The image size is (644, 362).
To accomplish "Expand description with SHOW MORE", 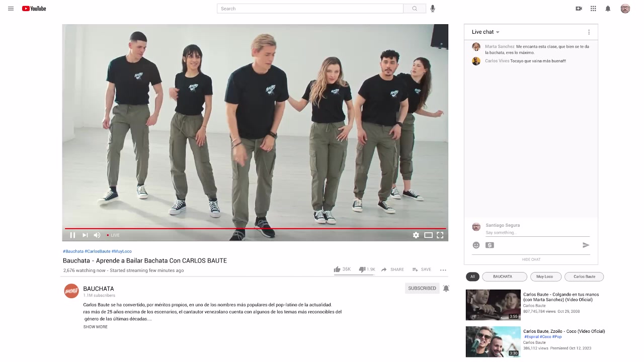I will (96, 327).
